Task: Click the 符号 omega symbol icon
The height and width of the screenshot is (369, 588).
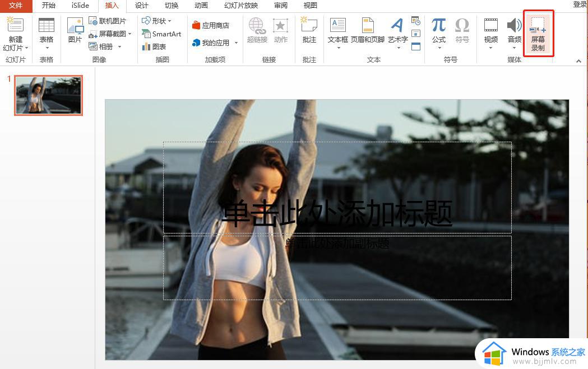Action: [x=462, y=25]
